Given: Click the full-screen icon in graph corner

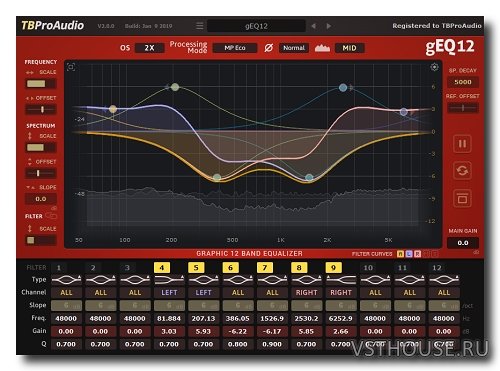Looking at the screenshot, I should (71, 67).
